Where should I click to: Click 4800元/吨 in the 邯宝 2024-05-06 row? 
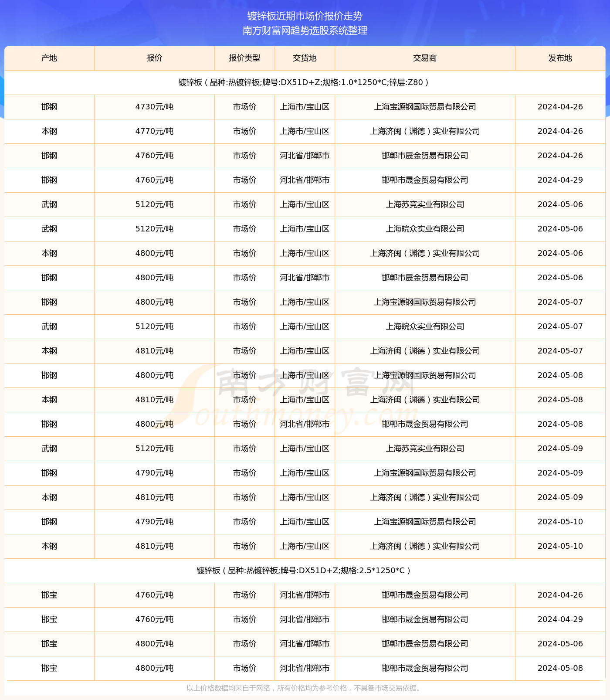click(x=154, y=644)
